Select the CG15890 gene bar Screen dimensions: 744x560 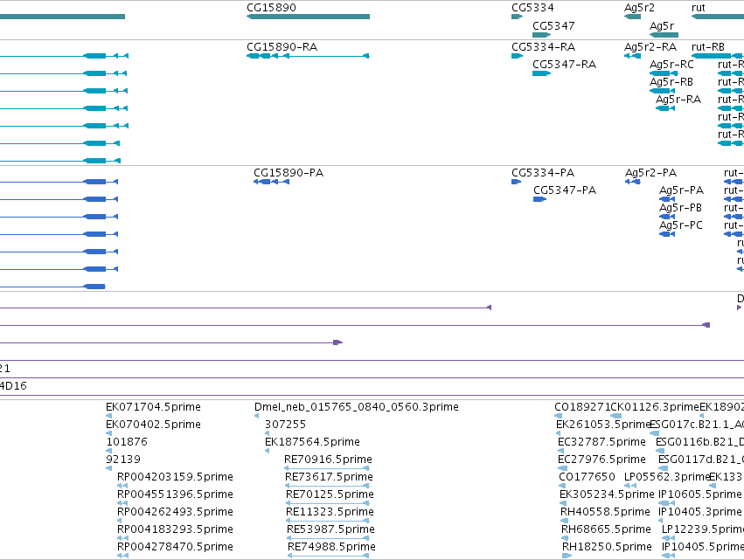308,17
